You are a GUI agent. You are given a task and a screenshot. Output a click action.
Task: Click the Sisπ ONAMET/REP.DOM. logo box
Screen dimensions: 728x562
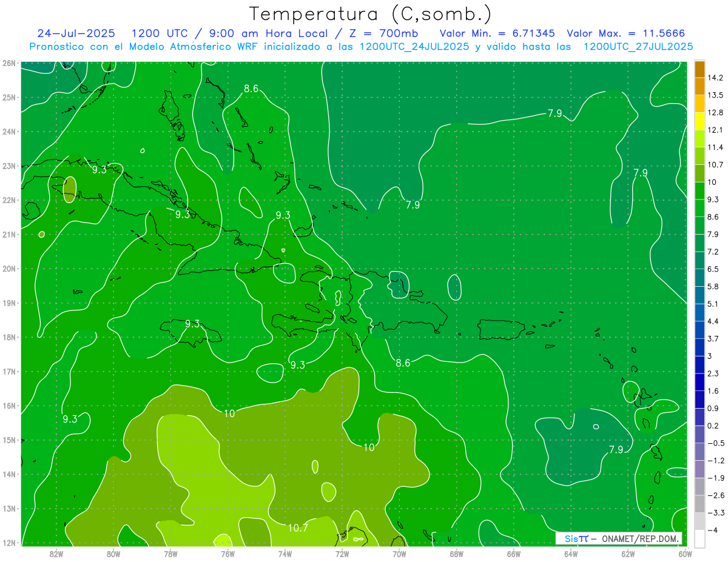point(619,538)
